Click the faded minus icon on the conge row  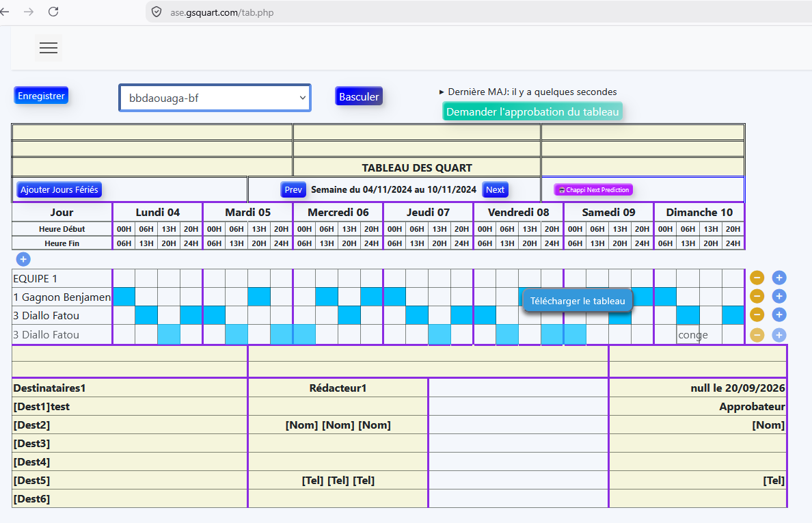pyautogui.click(x=757, y=335)
